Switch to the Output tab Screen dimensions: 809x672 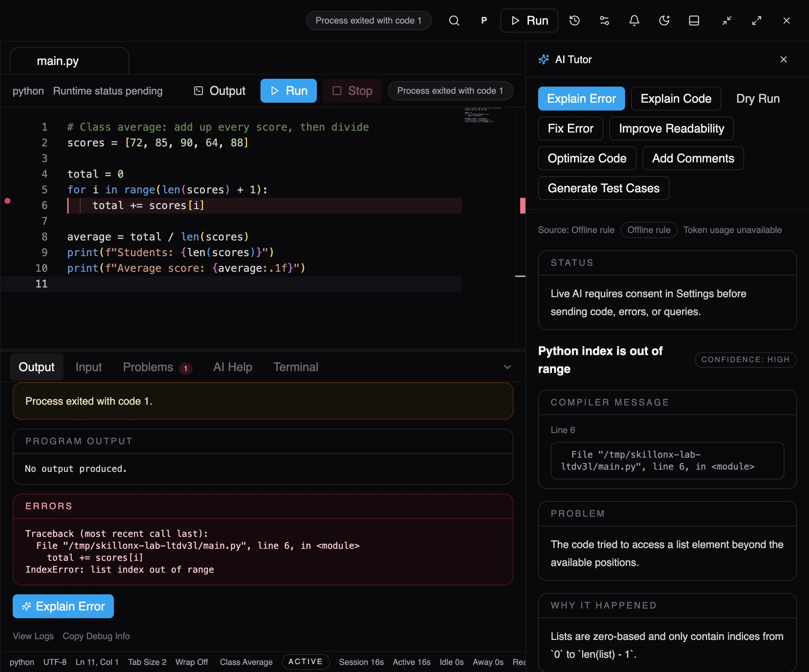36,367
